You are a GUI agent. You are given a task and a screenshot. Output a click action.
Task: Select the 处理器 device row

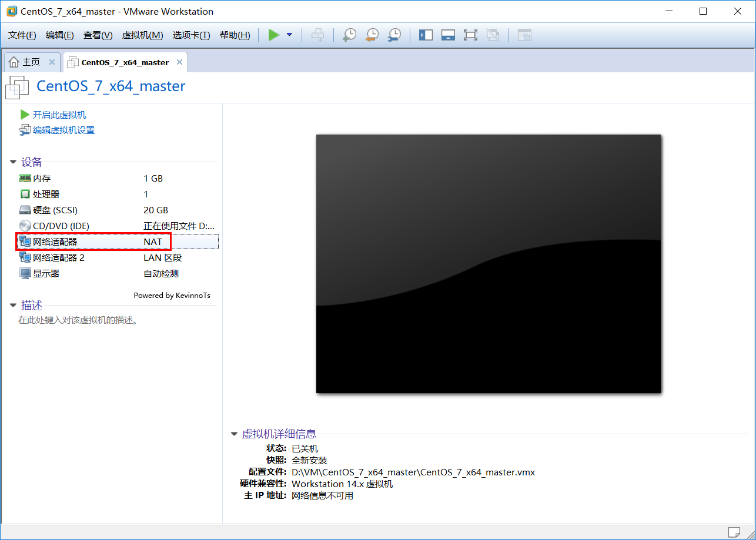(x=118, y=194)
